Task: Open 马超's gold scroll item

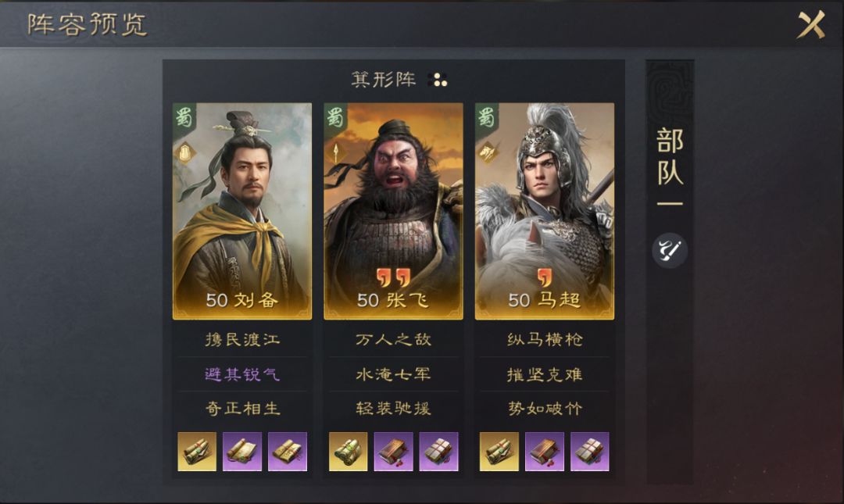Action: pos(499,451)
